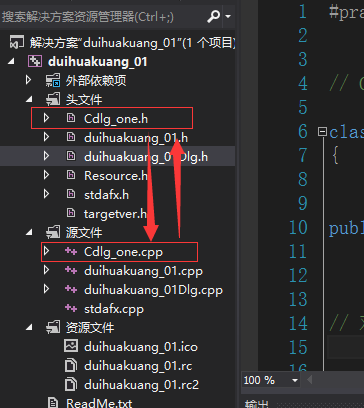Select the 头文件 folder label
The height and width of the screenshot is (408, 364).
tap(84, 100)
